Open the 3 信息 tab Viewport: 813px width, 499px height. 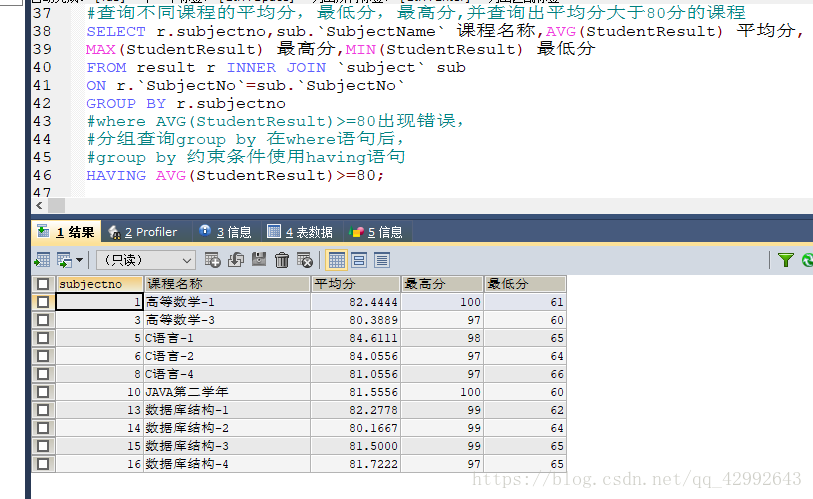coord(226,232)
